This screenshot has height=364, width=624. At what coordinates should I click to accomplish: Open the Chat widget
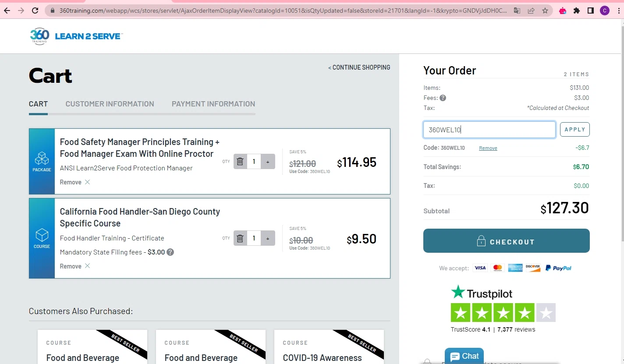pyautogui.click(x=464, y=356)
